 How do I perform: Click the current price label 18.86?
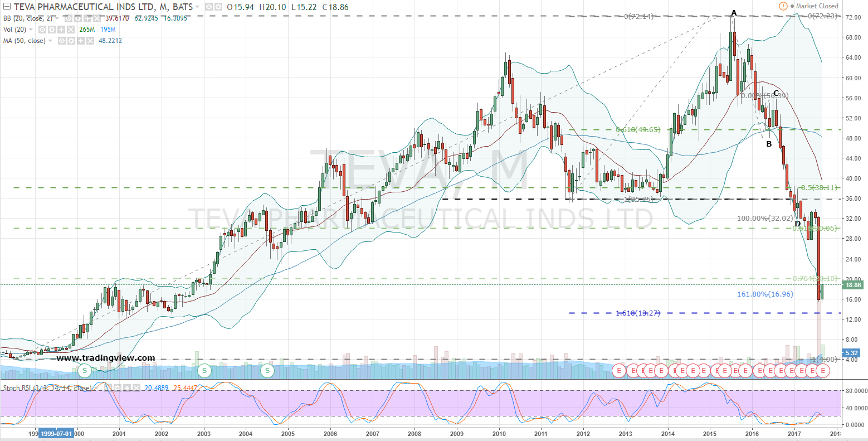pyautogui.click(x=854, y=285)
